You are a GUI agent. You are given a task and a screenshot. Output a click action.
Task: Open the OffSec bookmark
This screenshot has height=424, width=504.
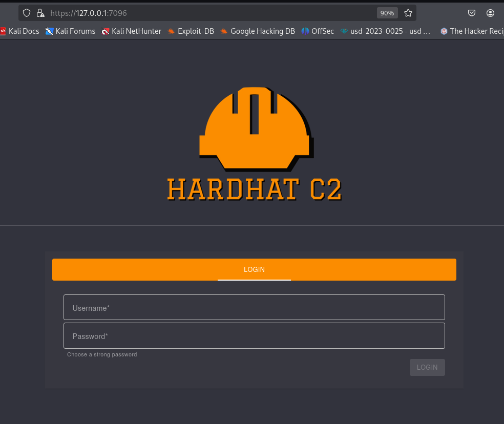pos(318,31)
